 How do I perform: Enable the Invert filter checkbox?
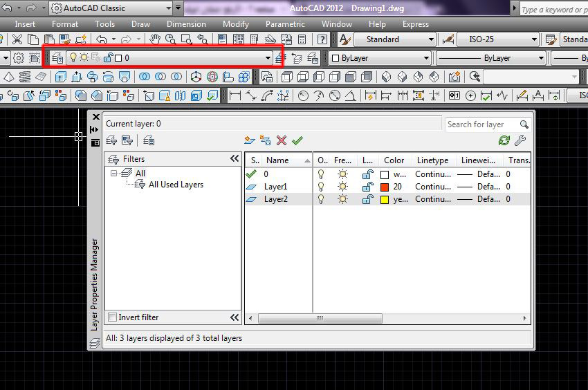coord(113,317)
